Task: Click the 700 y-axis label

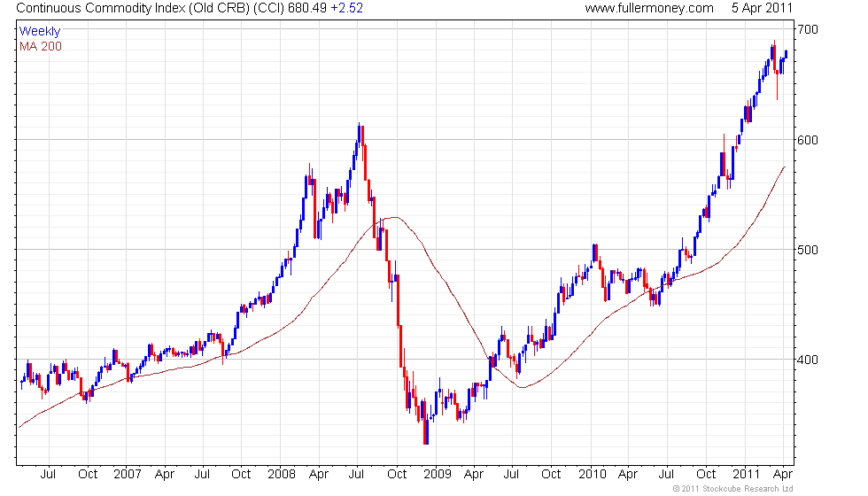Action: tap(808, 29)
